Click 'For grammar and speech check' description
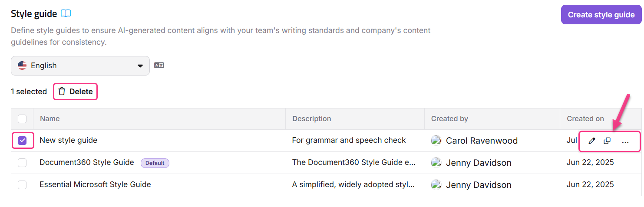This screenshot has height=207, width=644. coord(349,140)
